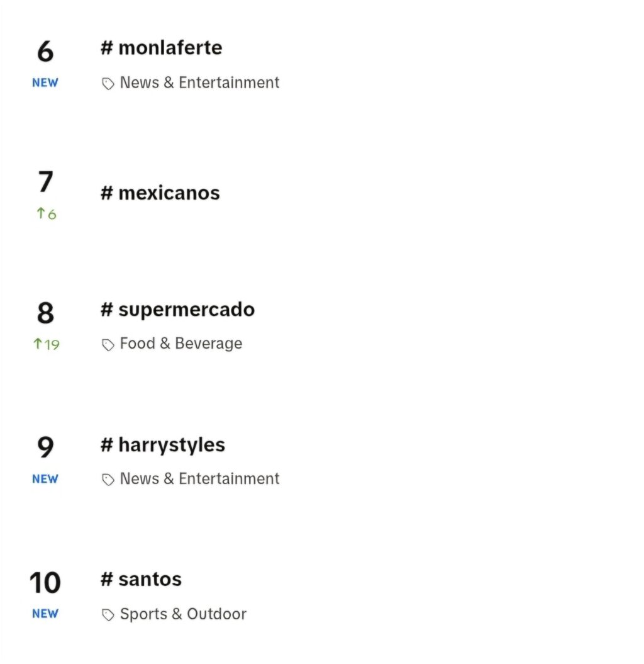Click the tag icon beside monlaferte's category
Screen dimensions: 644x664
point(108,84)
